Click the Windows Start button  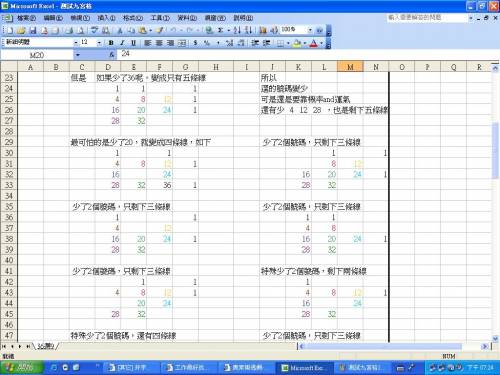[21, 368]
